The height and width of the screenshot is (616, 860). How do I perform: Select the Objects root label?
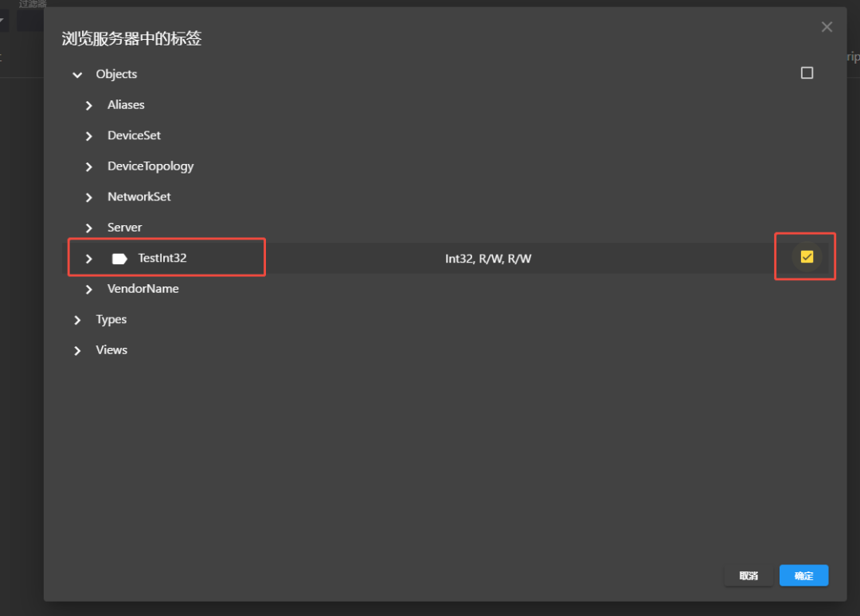pyautogui.click(x=116, y=74)
